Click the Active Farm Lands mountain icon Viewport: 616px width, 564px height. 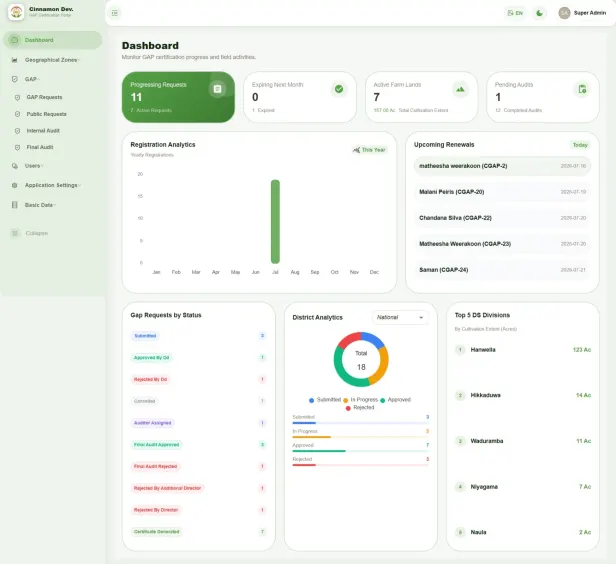click(x=460, y=90)
